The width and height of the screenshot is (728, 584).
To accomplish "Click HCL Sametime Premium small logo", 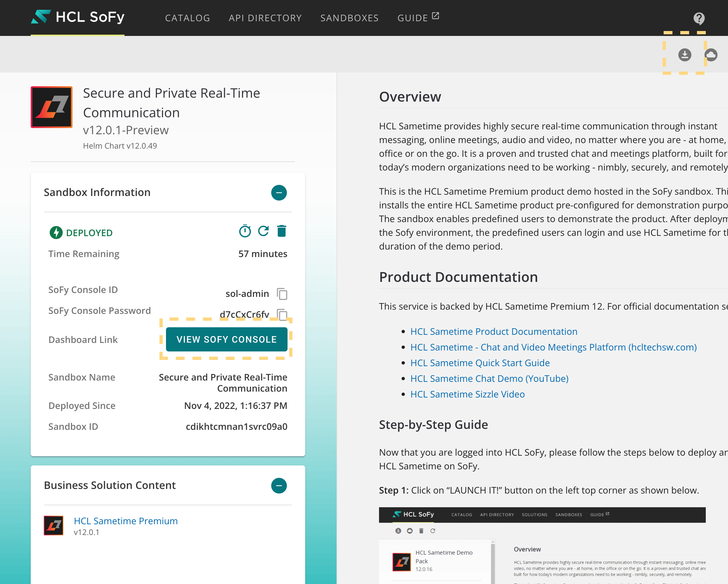I will (x=54, y=525).
